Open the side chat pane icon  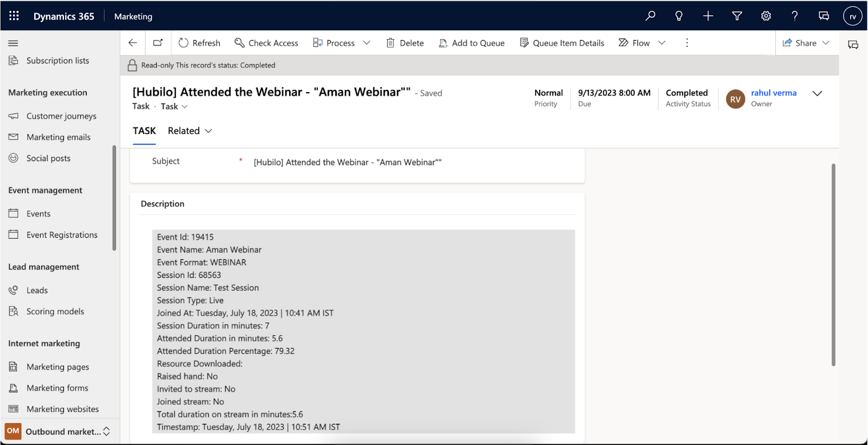(853, 44)
